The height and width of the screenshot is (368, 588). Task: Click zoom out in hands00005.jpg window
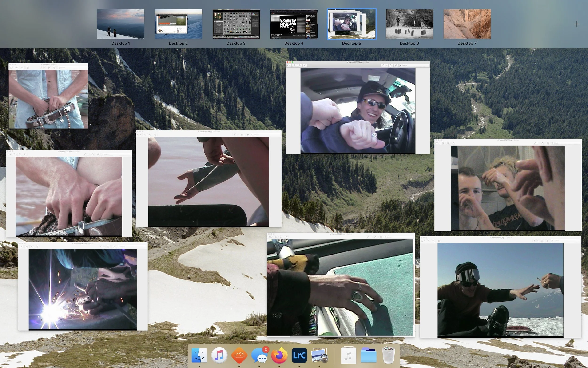point(295,65)
